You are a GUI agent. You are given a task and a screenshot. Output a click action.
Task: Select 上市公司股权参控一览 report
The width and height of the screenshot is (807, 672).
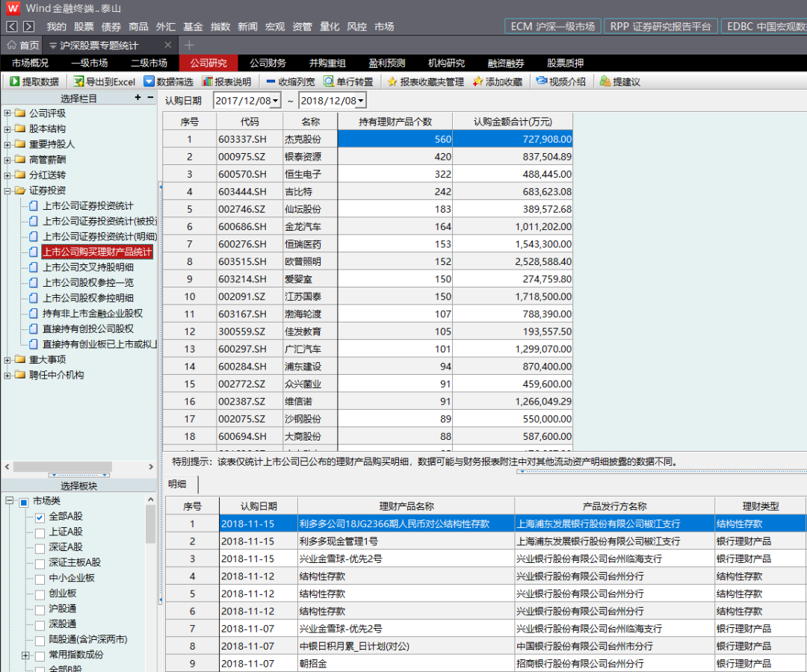coord(87,283)
